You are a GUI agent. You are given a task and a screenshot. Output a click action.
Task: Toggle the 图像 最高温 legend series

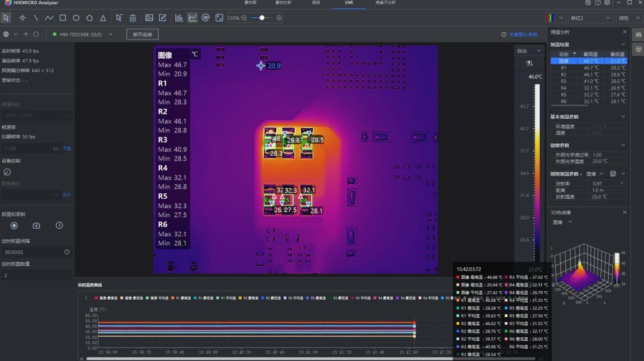[106, 298]
